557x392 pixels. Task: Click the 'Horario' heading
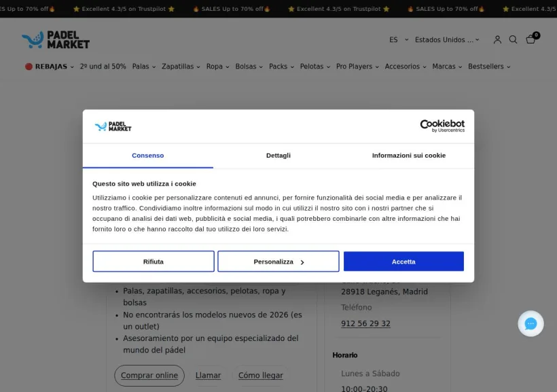pos(345,355)
